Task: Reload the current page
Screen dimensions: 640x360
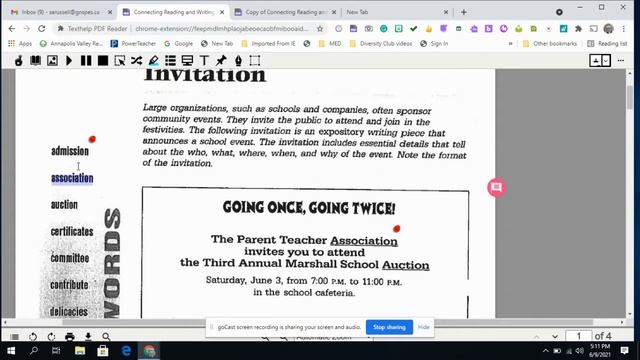Action: 42,29
